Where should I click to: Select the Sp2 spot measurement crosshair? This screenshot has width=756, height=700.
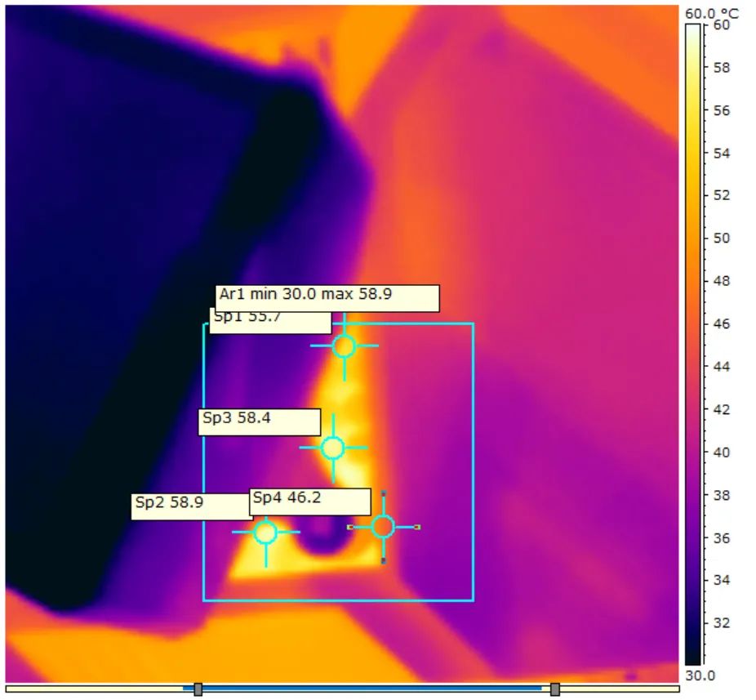point(265,533)
